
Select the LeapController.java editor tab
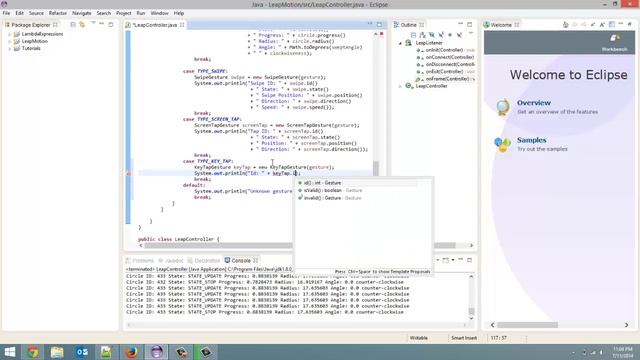click(x=155, y=25)
